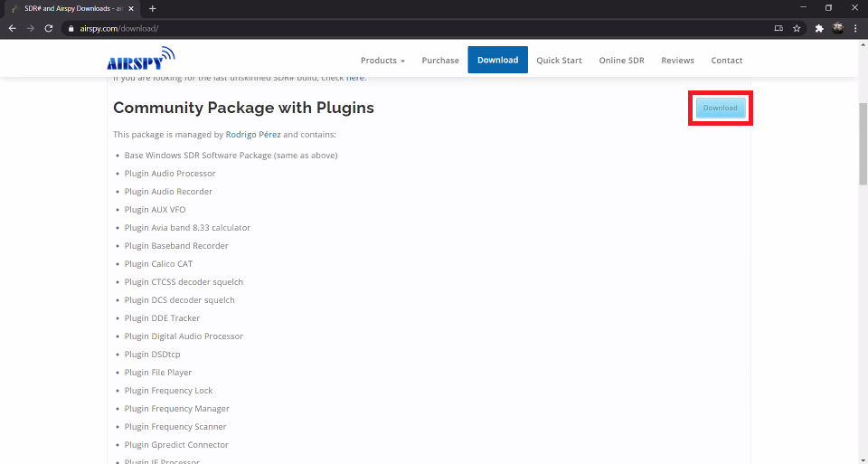Click the Airspy logo
This screenshot has width=868, height=464.
(x=141, y=59)
